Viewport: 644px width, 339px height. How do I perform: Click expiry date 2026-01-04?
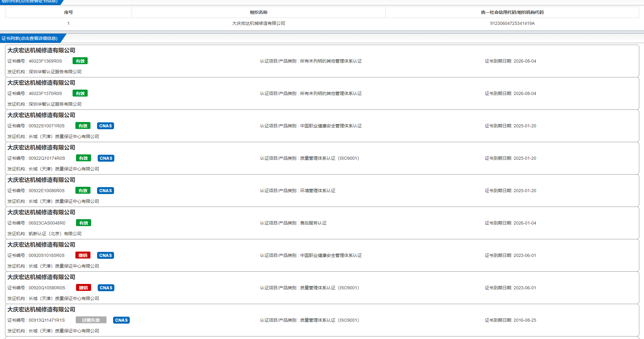coord(525,223)
